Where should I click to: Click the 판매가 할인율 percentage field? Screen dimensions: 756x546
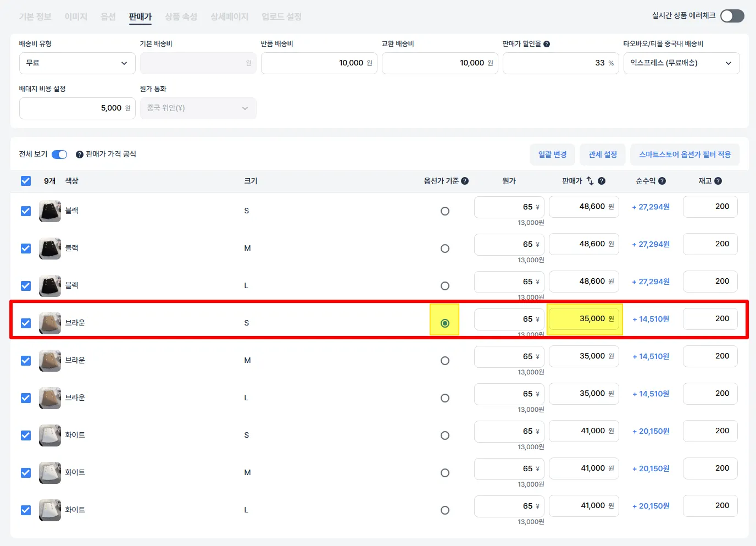tap(561, 63)
